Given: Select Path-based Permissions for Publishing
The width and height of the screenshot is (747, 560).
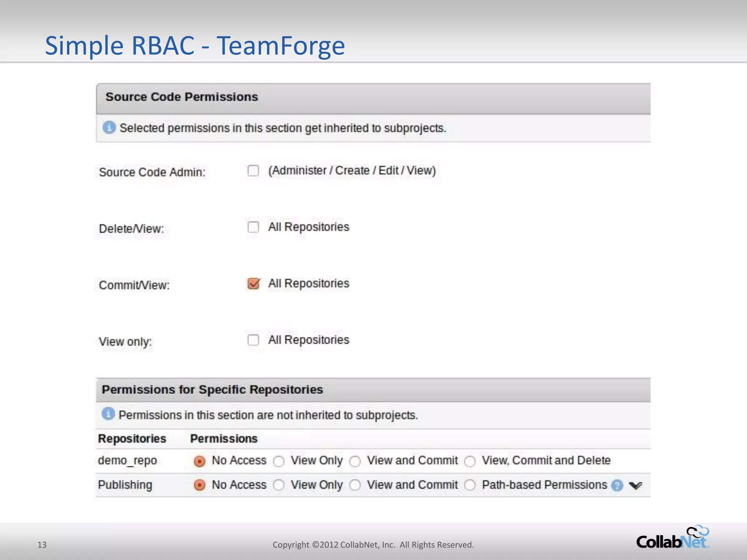Looking at the screenshot, I should pyautogui.click(x=470, y=485).
